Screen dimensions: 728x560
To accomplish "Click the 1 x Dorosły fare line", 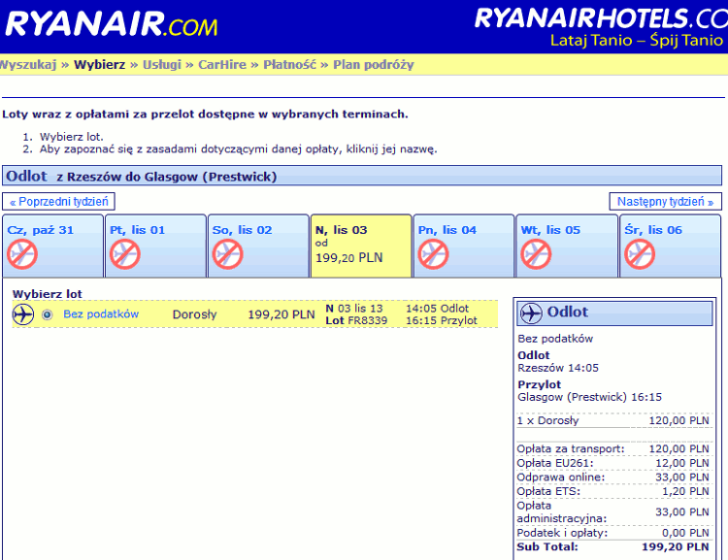I will click(612, 420).
